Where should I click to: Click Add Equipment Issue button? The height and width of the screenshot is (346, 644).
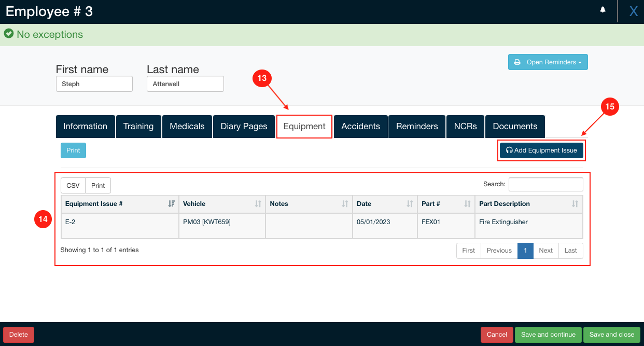pyautogui.click(x=541, y=150)
